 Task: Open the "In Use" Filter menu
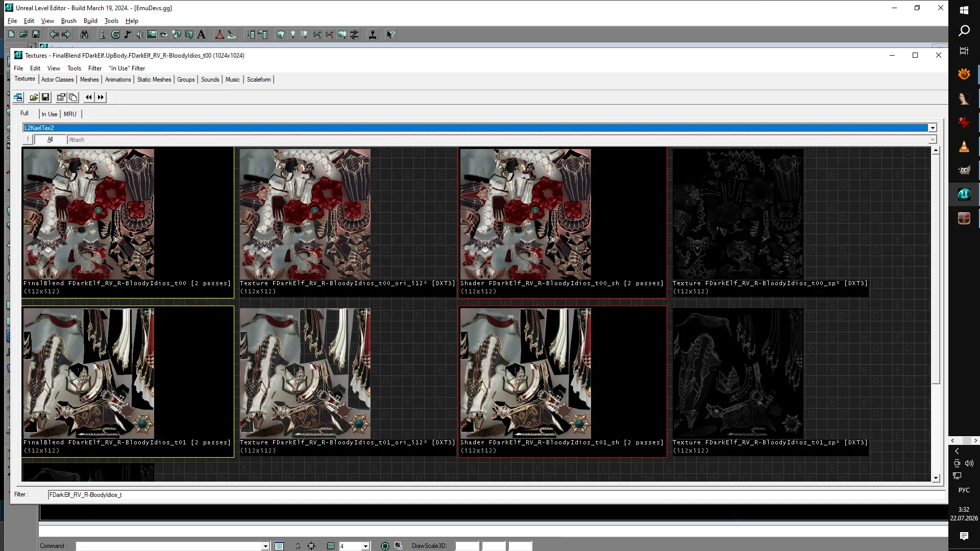tap(127, 68)
